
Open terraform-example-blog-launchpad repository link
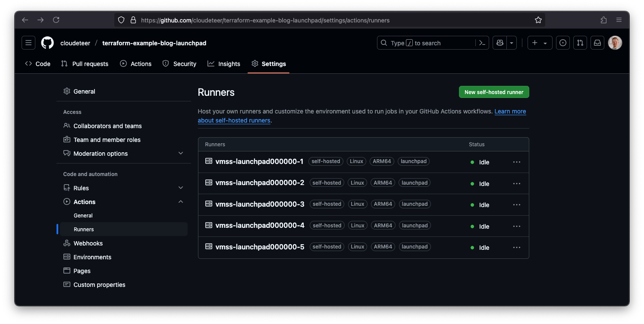pyautogui.click(x=154, y=43)
